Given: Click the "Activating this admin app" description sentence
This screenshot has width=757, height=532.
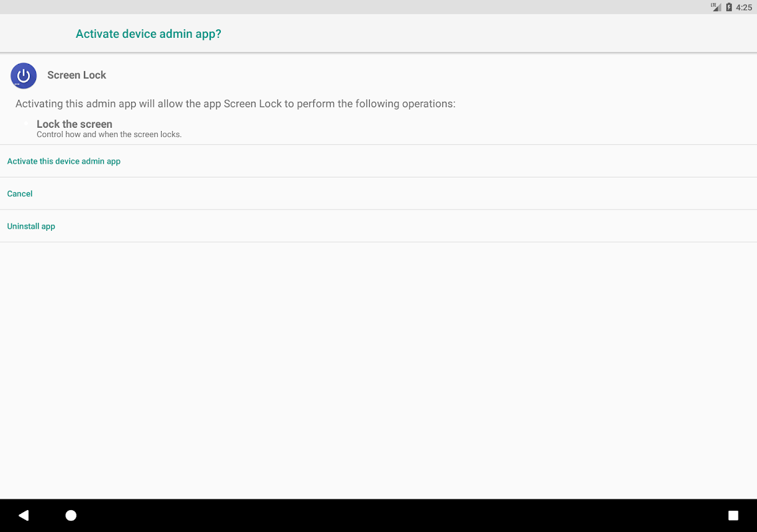Looking at the screenshot, I should coord(235,104).
